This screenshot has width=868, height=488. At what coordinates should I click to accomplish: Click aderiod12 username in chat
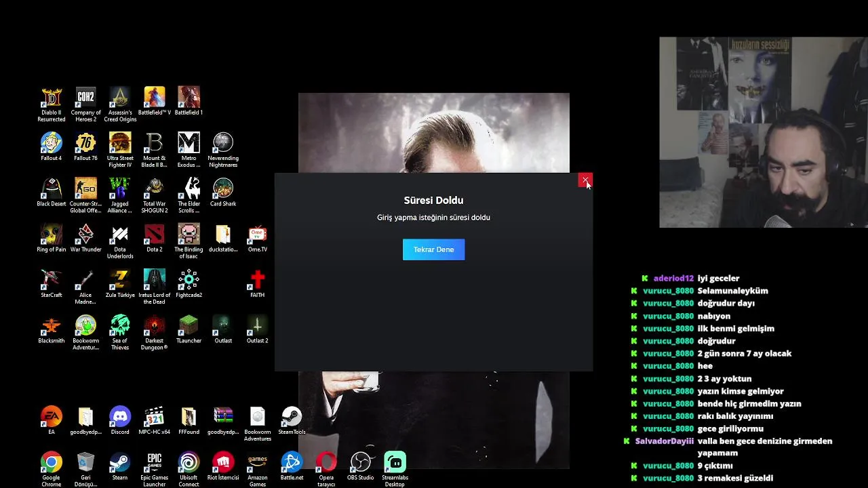point(673,278)
